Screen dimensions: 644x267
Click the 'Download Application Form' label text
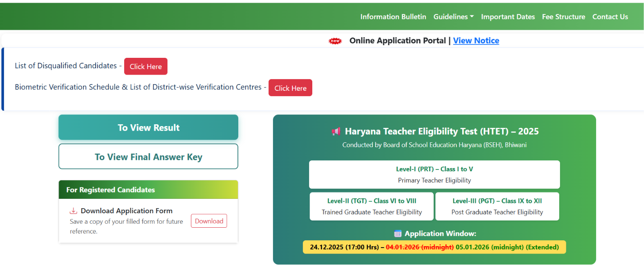[127, 211]
